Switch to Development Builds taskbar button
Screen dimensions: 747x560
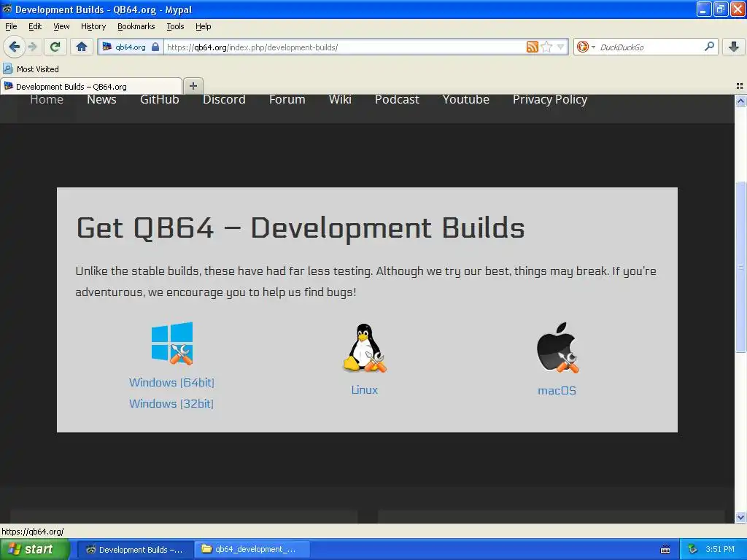click(x=135, y=550)
